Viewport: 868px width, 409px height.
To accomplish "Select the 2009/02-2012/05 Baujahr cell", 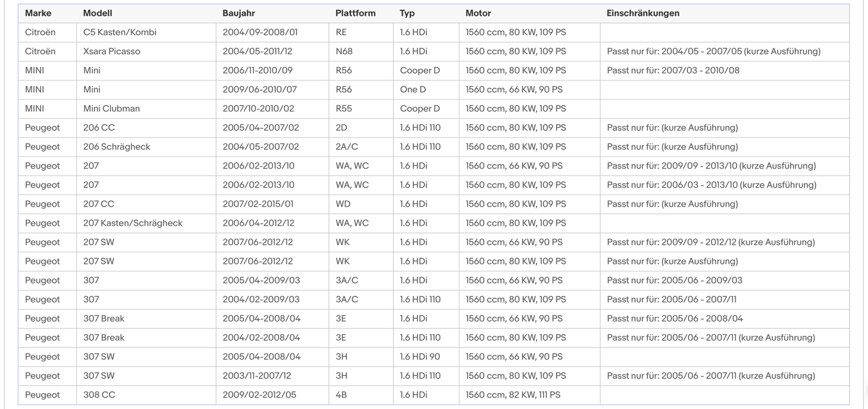I will point(259,395).
